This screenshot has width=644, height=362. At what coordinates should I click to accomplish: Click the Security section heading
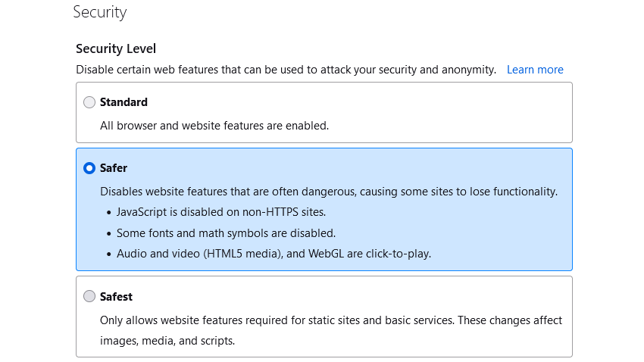click(100, 13)
